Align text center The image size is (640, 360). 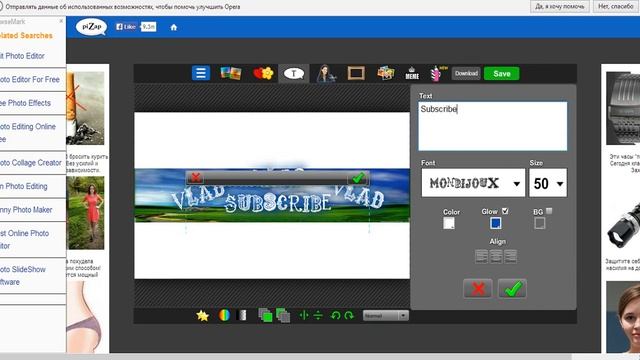point(496,256)
